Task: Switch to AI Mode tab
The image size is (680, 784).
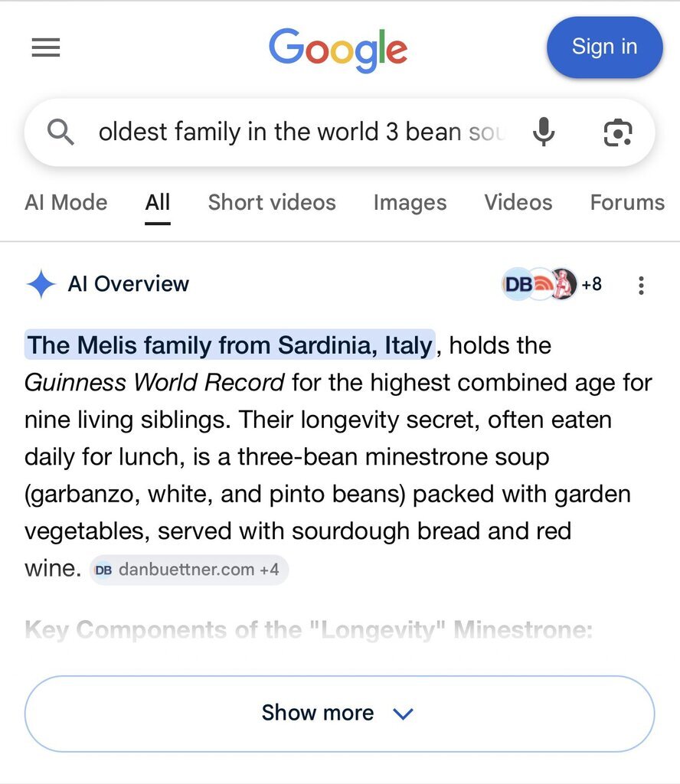Action: 66,202
